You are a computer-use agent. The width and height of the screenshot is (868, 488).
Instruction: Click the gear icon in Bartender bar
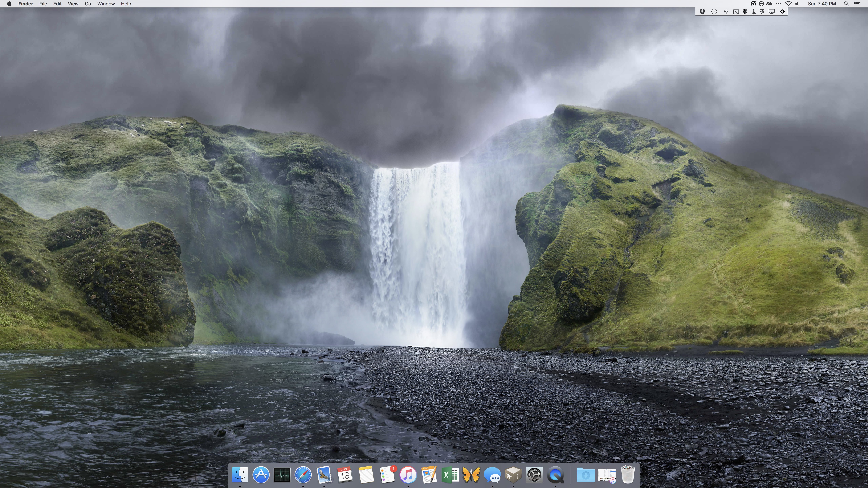tap(782, 12)
